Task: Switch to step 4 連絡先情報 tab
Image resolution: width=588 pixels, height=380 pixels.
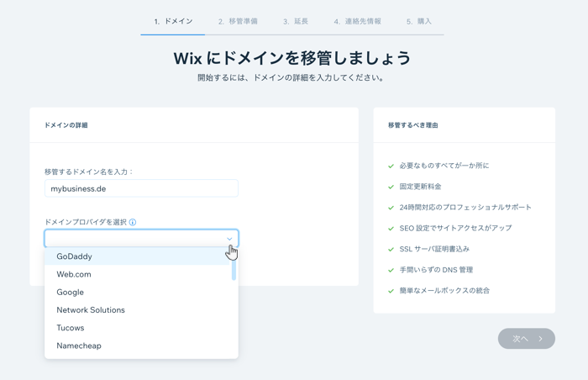Action: (x=357, y=21)
